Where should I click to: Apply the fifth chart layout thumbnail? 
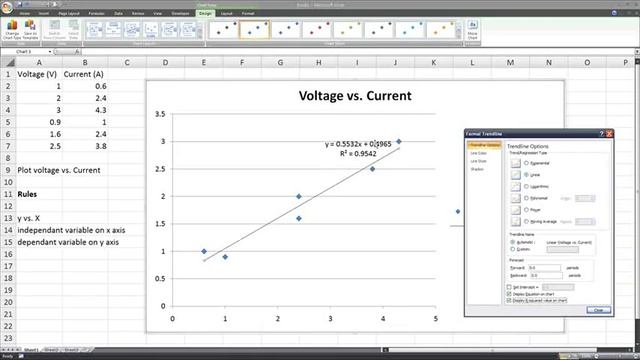pos(169,30)
